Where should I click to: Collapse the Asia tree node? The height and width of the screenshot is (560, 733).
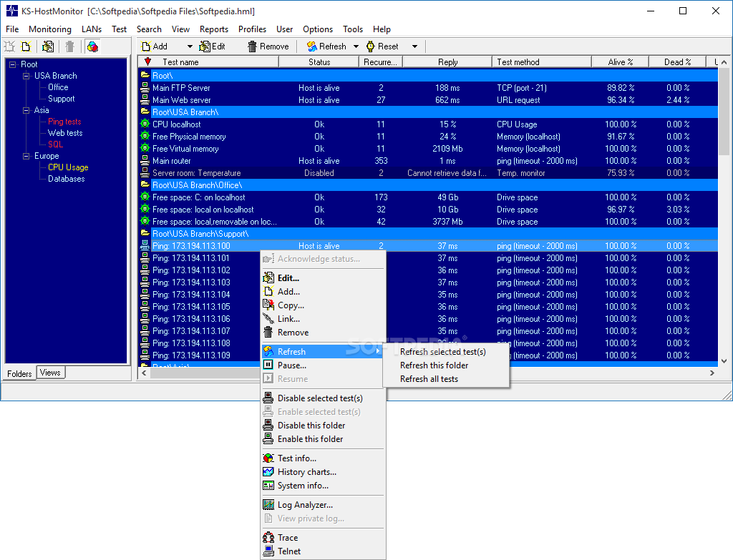(x=26, y=110)
